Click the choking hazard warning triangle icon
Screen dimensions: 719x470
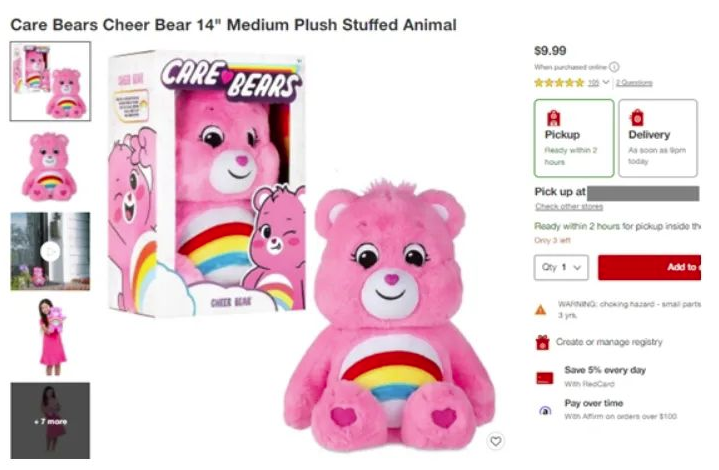coord(541,309)
